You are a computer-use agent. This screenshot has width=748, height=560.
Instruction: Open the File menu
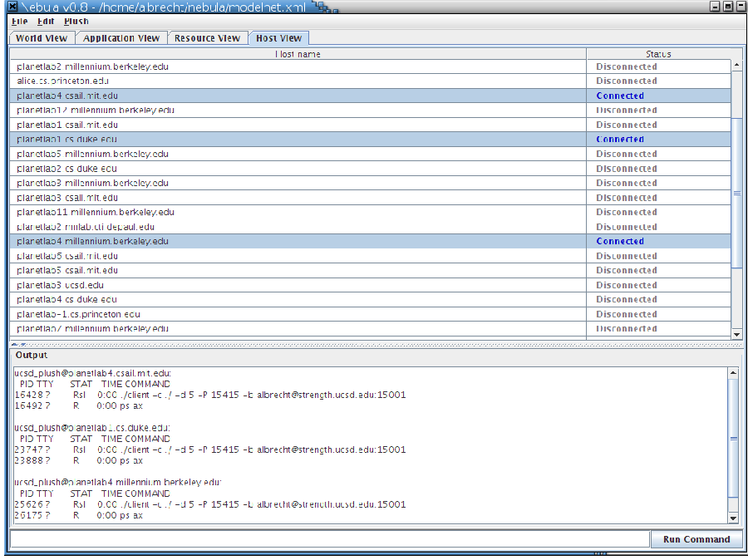(19, 22)
